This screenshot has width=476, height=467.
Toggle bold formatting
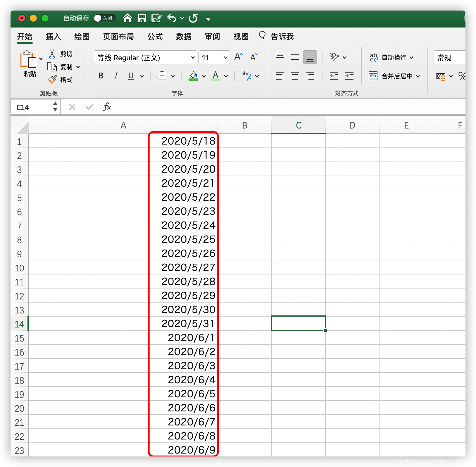(x=101, y=76)
